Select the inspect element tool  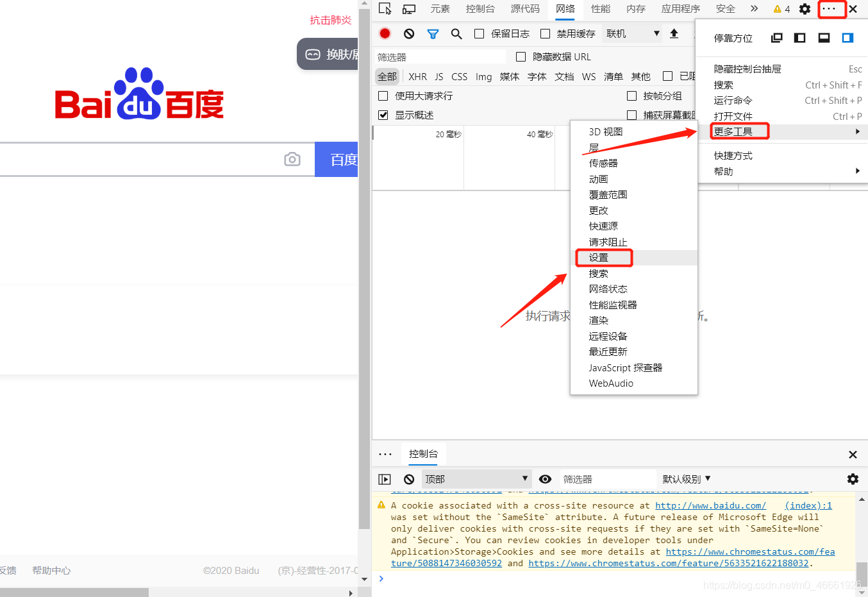click(385, 8)
